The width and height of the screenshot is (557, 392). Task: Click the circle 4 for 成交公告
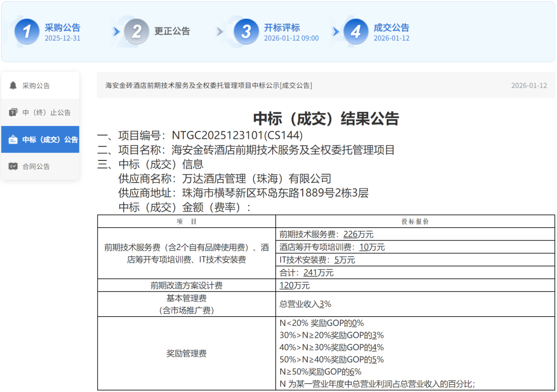coord(355,31)
